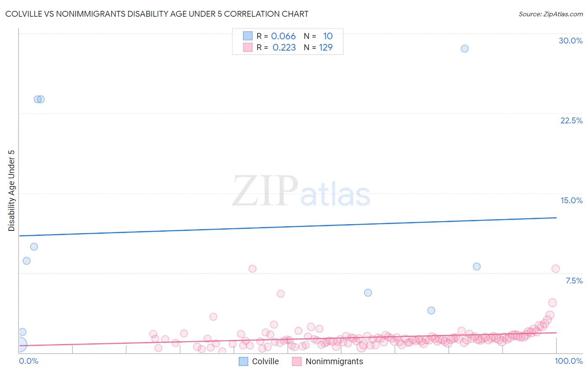This screenshot has height=373, width=588.
Task: Select the Nonimmigrants legend label
Action: [335, 361]
